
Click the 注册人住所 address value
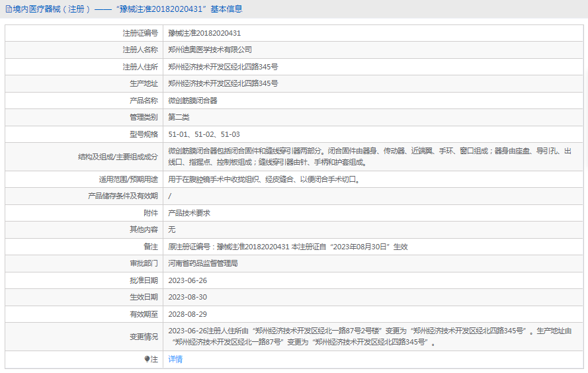(x=223, y=67)
